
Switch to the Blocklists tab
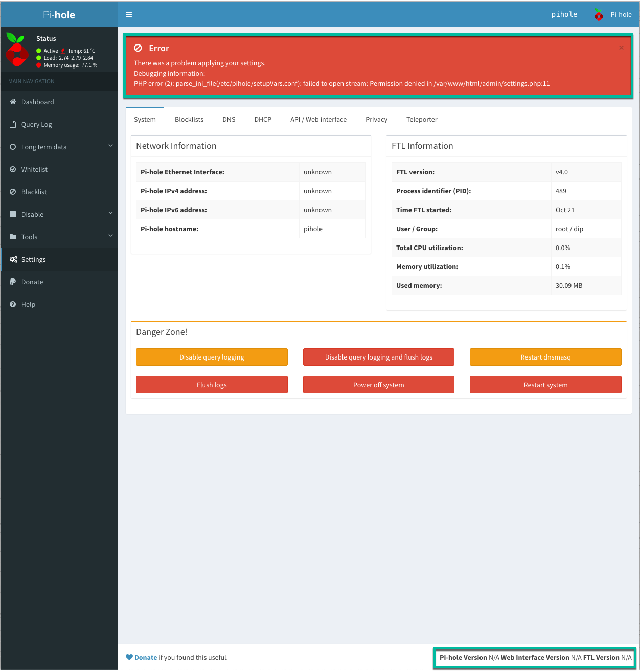pos(189,119)
